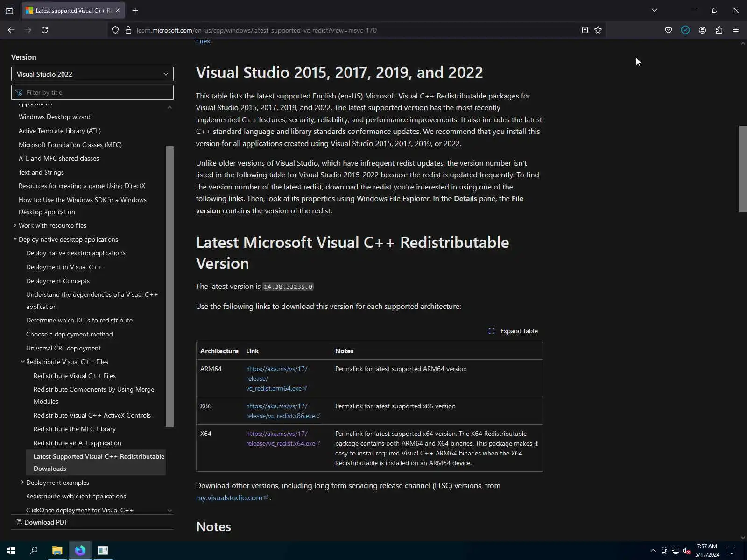This screenshot has width=747, height=560.
Task: Click the Download PDF button
Action: [x=42, y=522]
